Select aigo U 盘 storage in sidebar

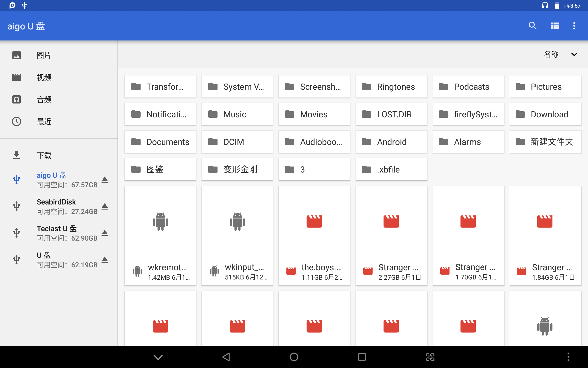59,180
